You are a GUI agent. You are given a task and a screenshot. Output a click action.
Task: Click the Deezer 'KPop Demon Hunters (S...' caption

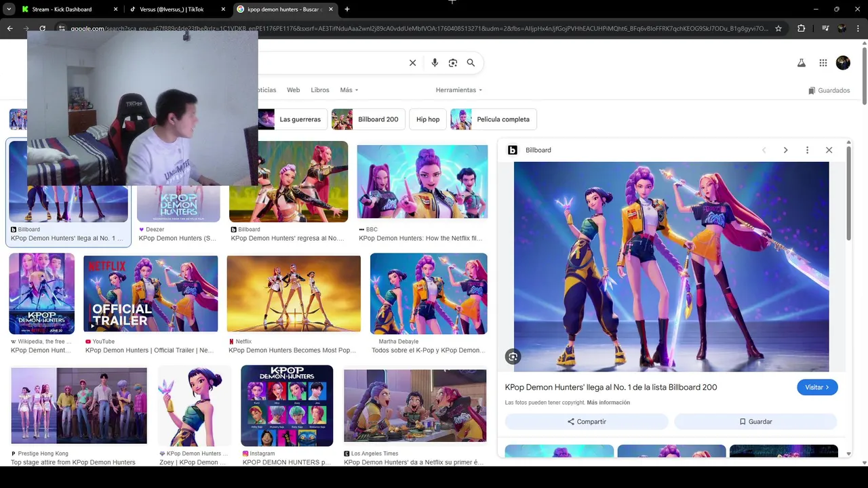click(178, 239)
